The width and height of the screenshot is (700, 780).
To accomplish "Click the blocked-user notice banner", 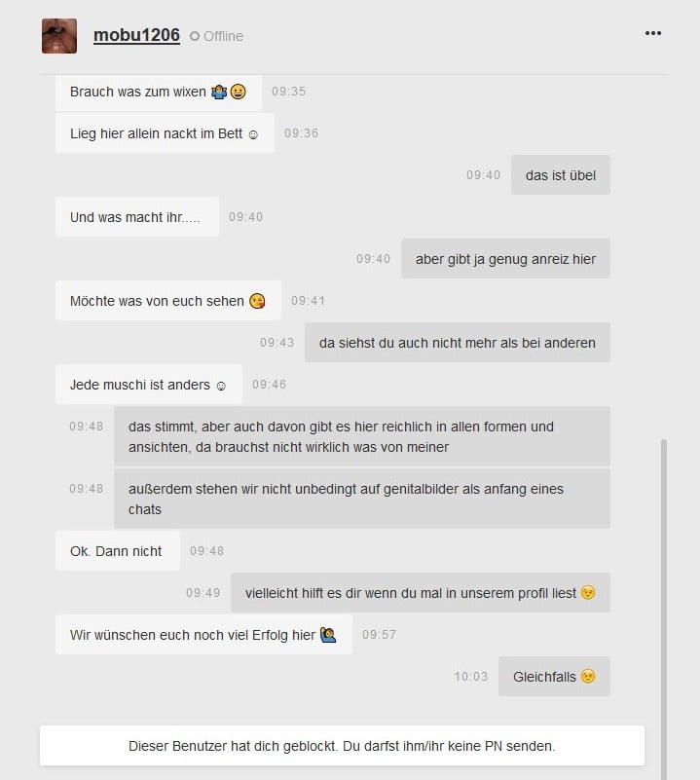I will pos(342,746).
